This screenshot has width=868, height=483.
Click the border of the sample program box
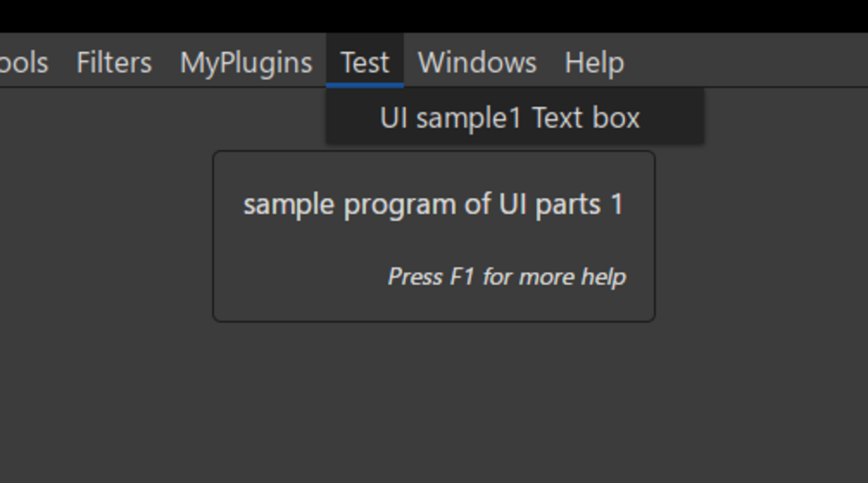click(x=433, y=152)
